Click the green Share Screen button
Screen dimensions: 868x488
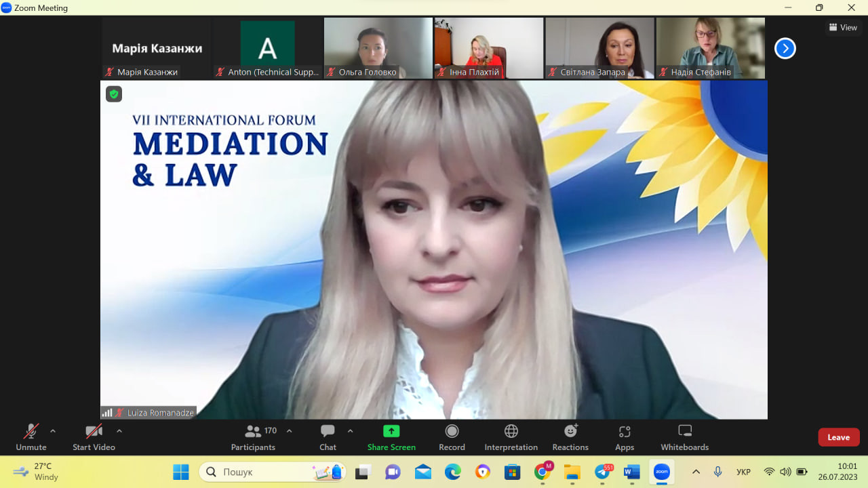[x=391, y=437]
